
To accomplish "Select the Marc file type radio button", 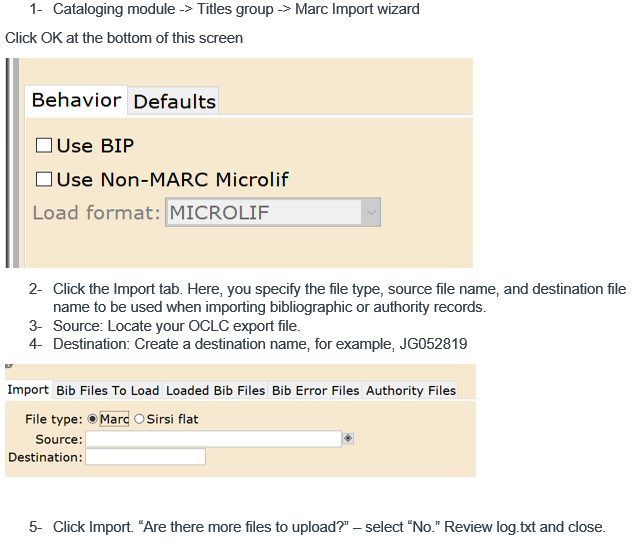I will [92, 419].
